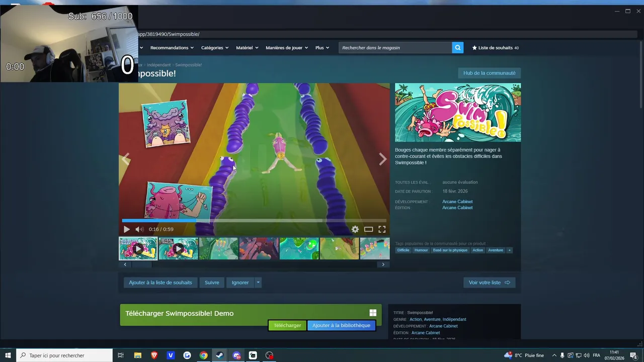
Task: Open the weather widget Pluie fine
Action: pos(524,355)
